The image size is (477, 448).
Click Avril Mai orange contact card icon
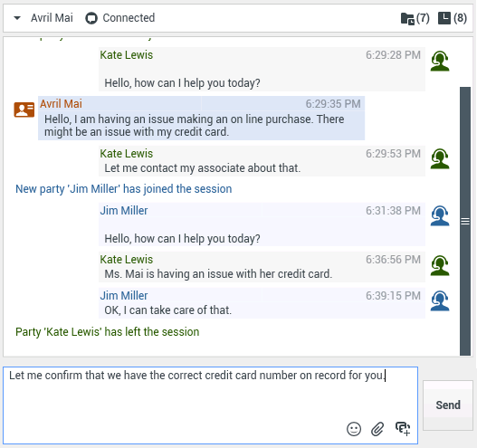(24, 110)
